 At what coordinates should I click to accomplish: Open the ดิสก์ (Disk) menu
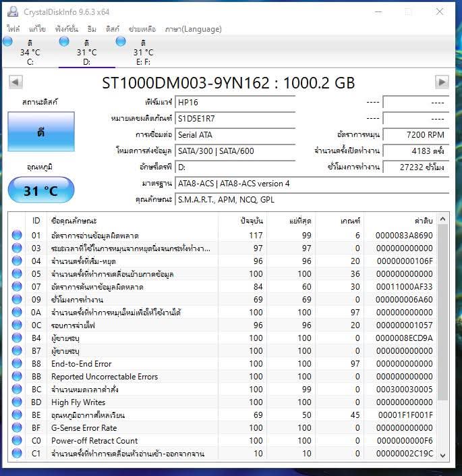click(113, 29)
